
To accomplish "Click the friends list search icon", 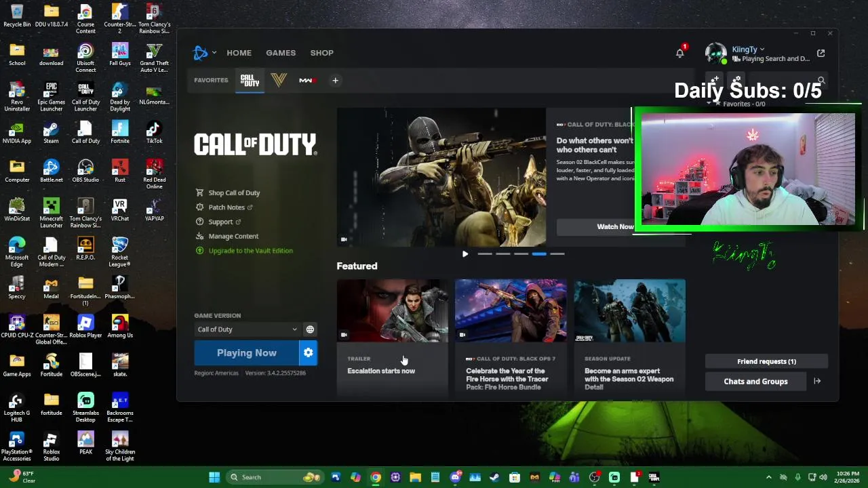I will pyautogui.click(x=821, y=81).
